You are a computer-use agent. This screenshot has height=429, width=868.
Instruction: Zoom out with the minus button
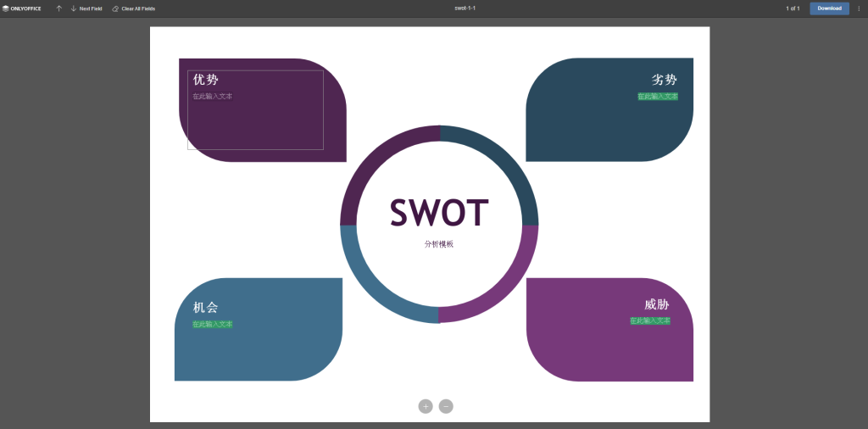click(446, 406)
